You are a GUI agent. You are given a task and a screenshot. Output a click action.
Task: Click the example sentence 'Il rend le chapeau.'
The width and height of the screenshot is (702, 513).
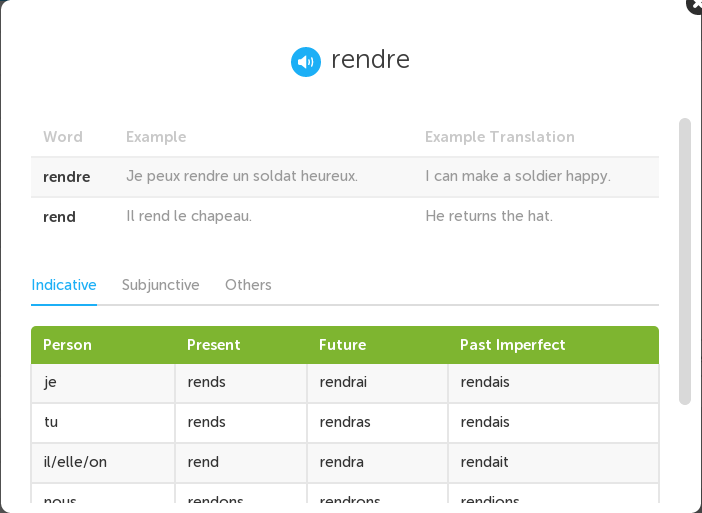[189, 216]
